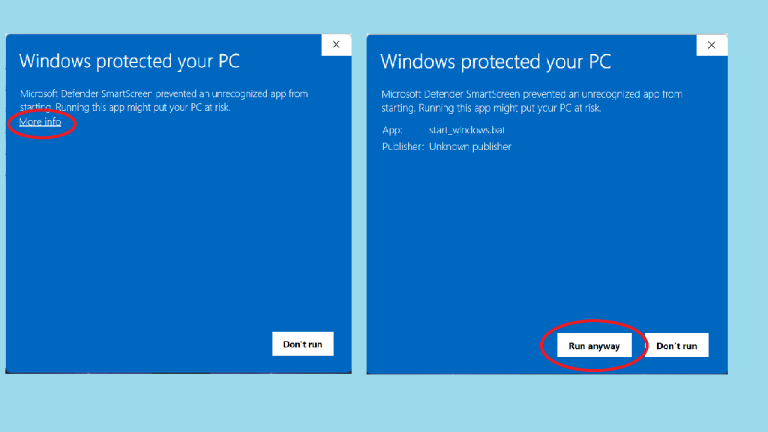
Task: Click left dialog's Windows protected your PC title
Action: (129, 61)
